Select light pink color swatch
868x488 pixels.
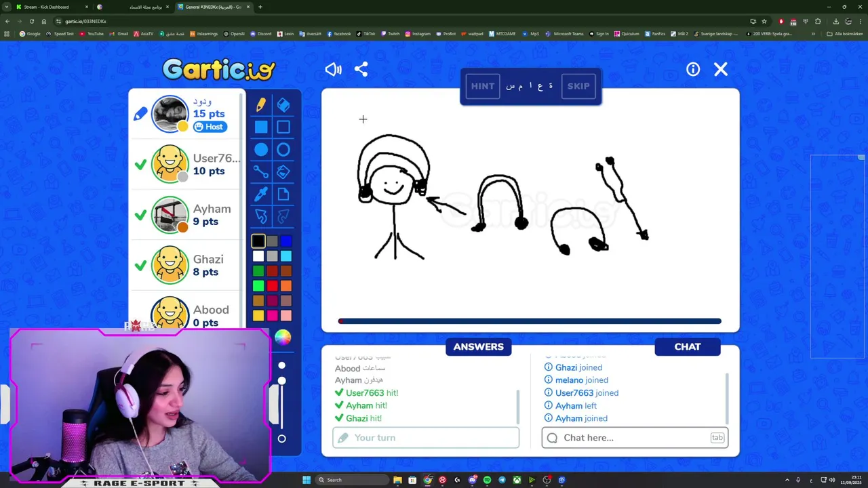pos(286,315)
